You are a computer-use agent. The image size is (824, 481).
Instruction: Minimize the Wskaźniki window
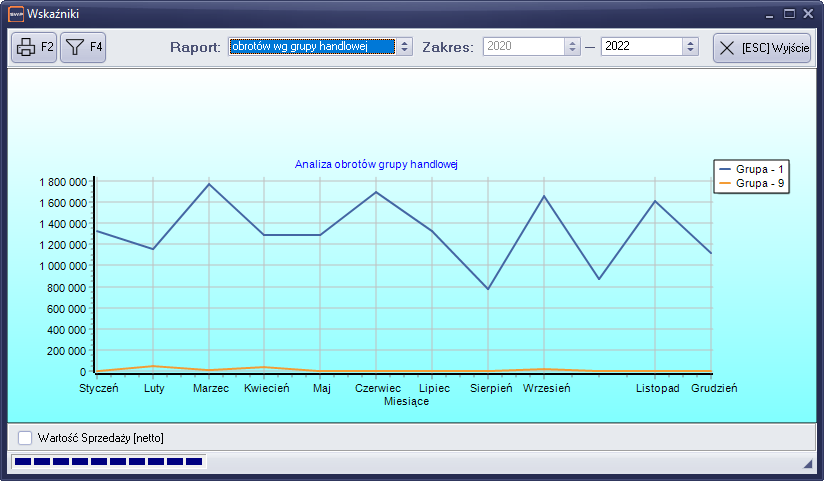coord(771,14)
